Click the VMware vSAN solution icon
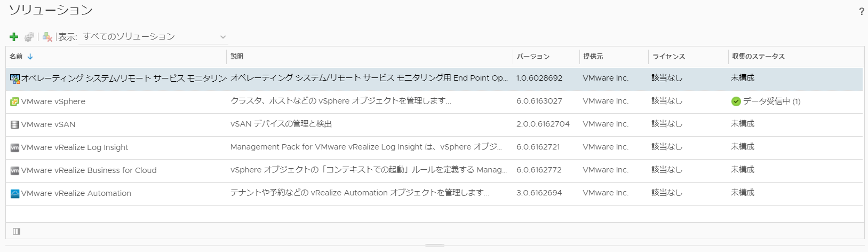 coord(15,125)
